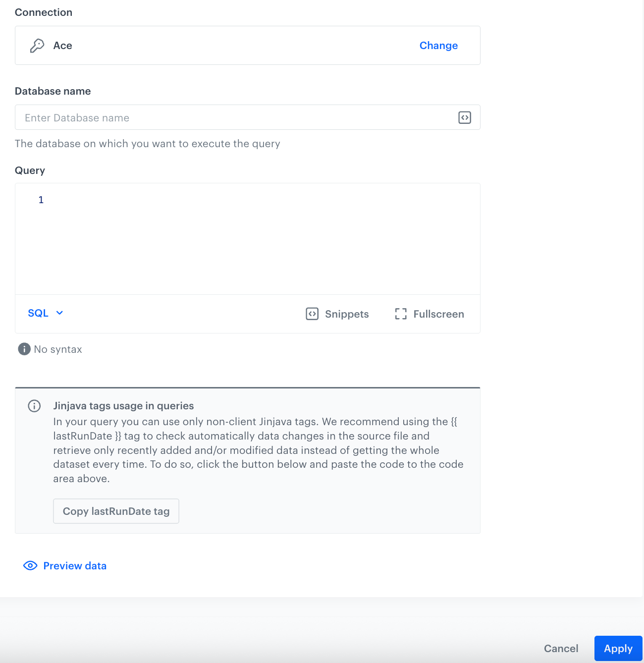Click inside the Query code area
Screen dimensions: 644x663
pyautogui.click(x=248, y=238)
